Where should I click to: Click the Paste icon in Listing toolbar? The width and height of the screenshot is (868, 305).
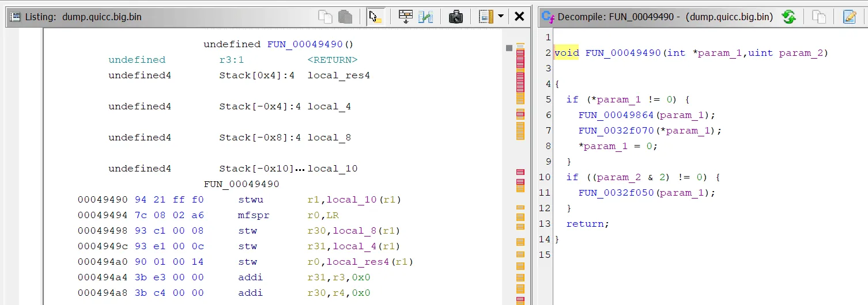click(345, 17)
